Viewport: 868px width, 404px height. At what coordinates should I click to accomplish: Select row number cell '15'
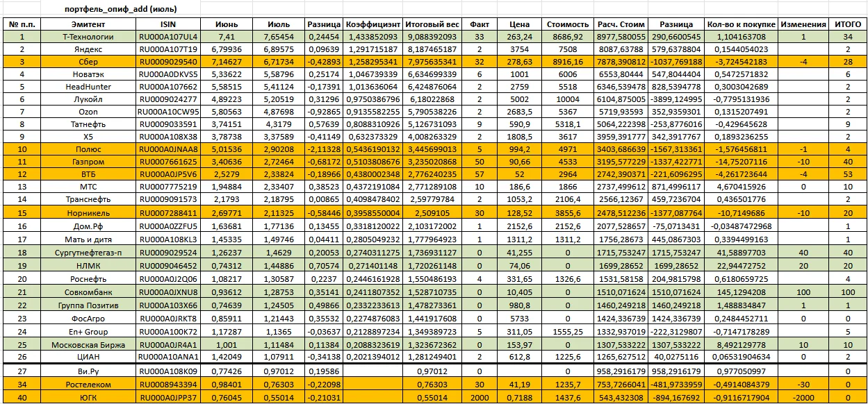point(22,214)
